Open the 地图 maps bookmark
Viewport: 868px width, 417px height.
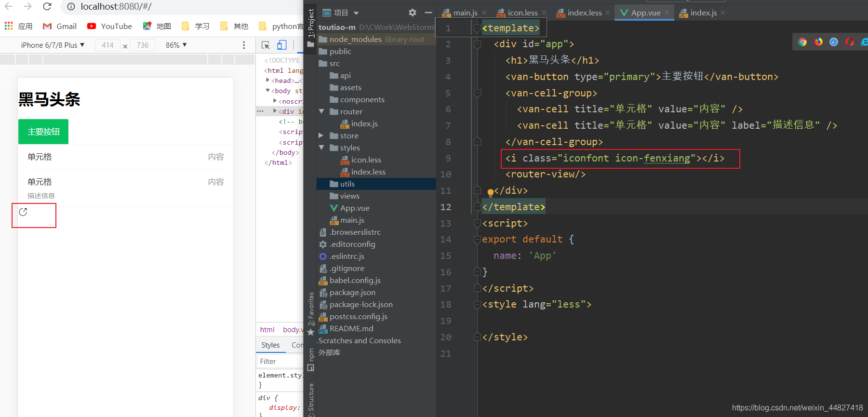click(157, 26)
